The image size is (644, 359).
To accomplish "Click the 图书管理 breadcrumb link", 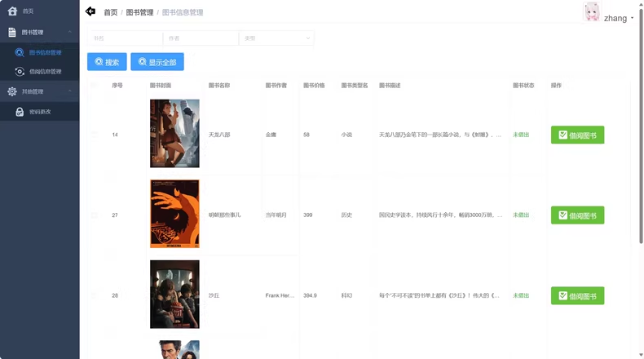I will coord(139,12).
